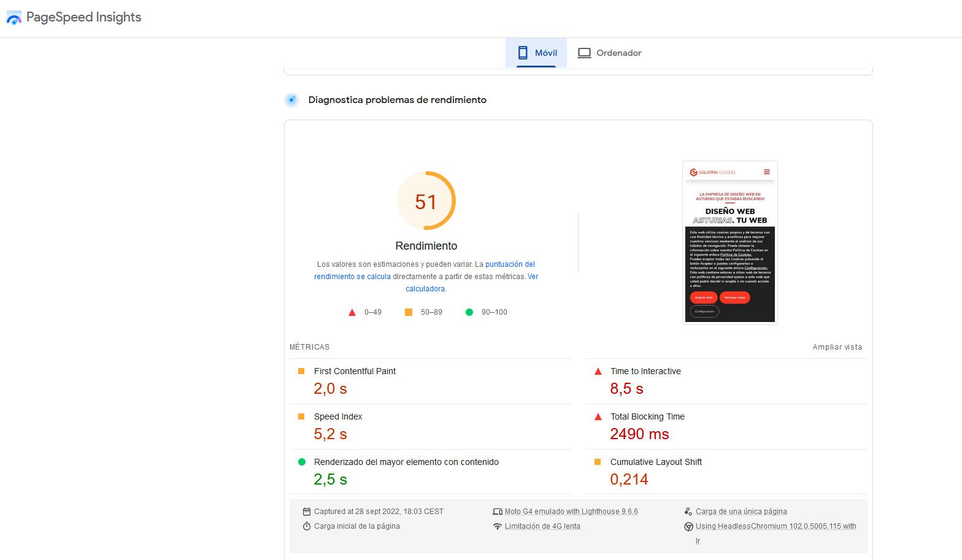
Task: Click the 8,5 s value
Action: pyautogui.click(x=626, y=389)
